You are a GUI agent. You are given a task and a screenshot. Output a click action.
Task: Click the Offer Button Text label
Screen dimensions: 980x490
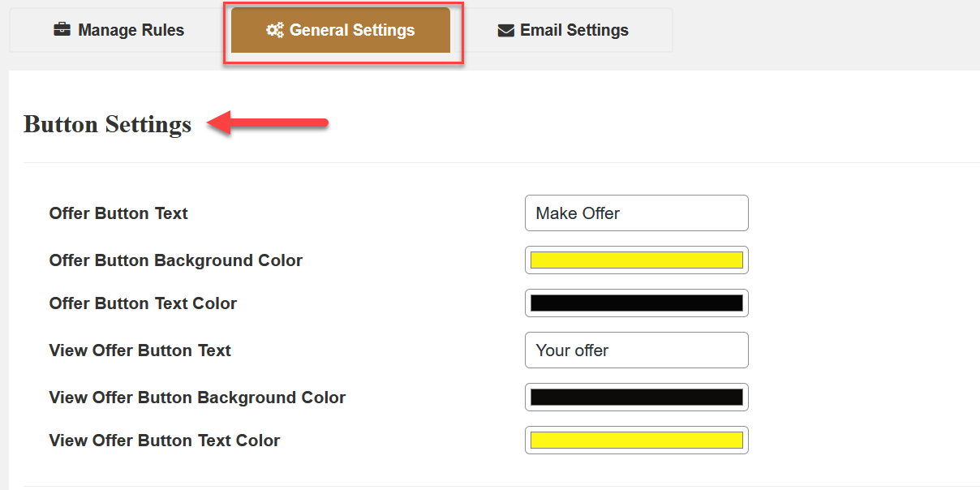[118, 213]
